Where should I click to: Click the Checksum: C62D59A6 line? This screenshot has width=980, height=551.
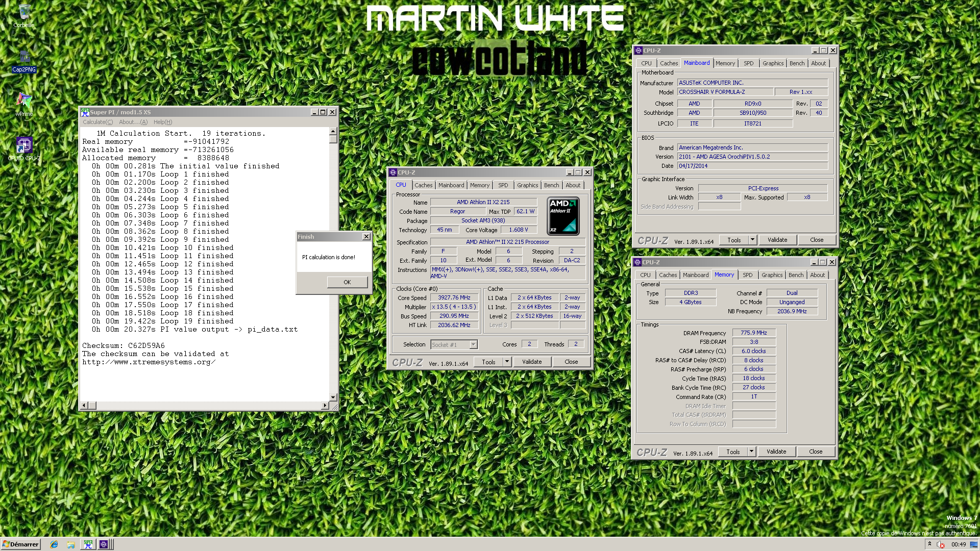pos(124,346)
